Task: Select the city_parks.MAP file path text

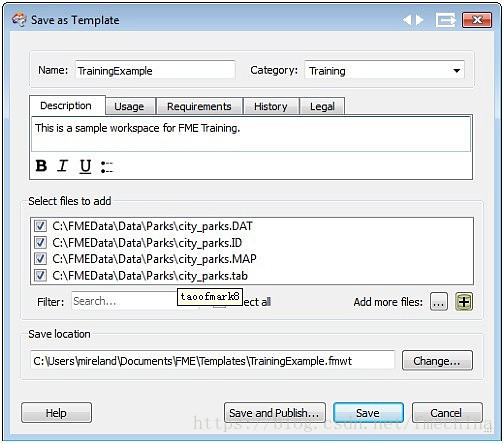Action: click(x=154, y=259)
